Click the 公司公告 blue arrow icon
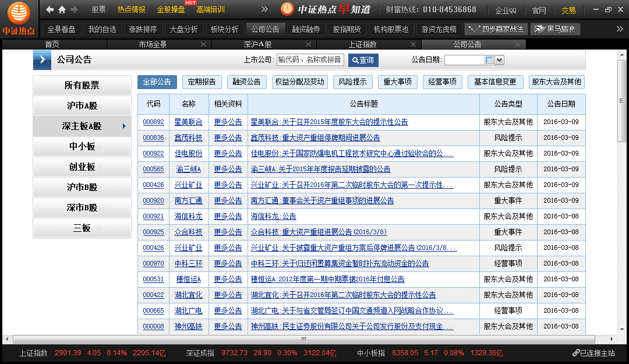Viewport: 629px width, 364px height. click(x=42, y=60)
